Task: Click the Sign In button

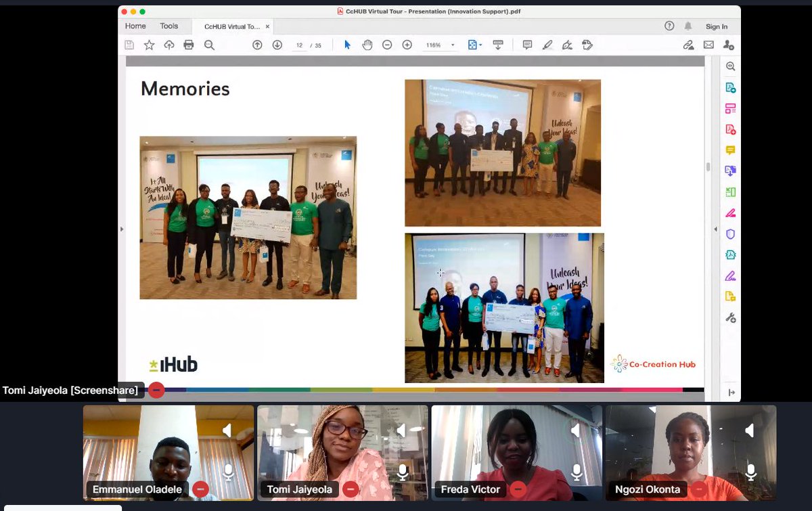Action: coord(717,26)
